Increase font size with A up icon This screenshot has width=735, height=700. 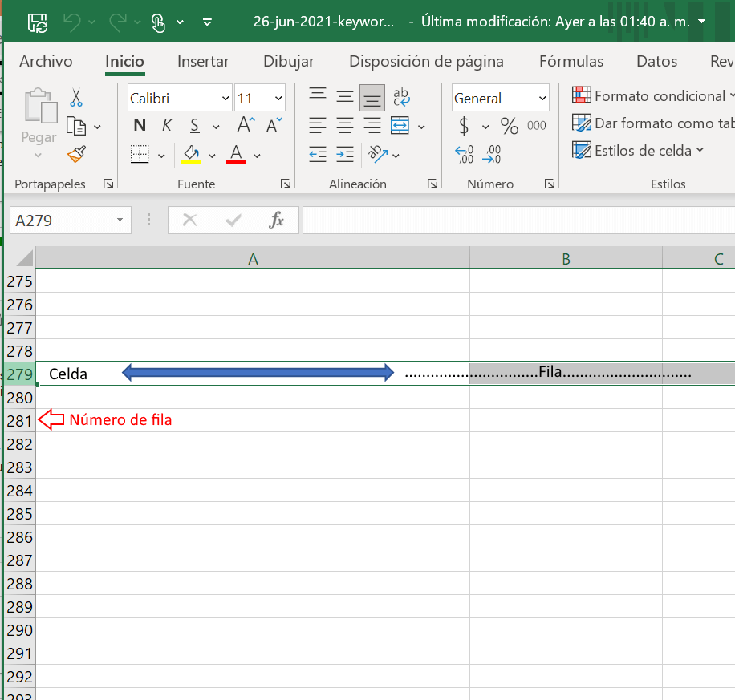[x=246, y=124]
